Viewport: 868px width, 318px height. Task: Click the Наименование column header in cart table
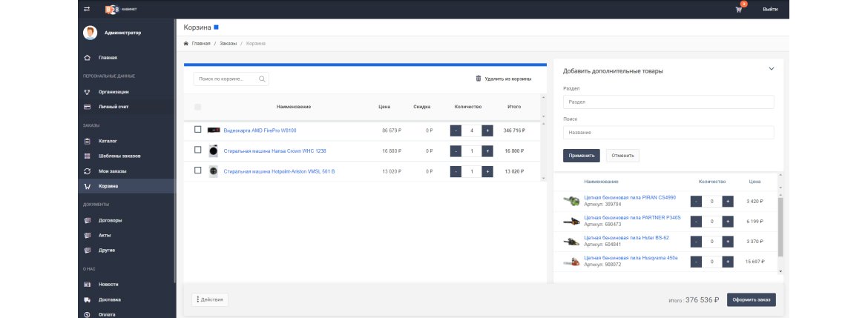(x=294, y=107)
